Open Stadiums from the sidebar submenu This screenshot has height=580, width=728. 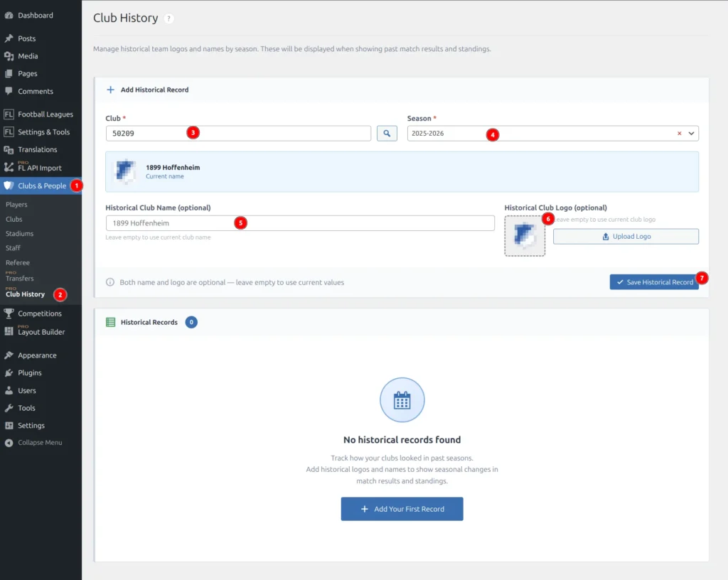(19, 233)
